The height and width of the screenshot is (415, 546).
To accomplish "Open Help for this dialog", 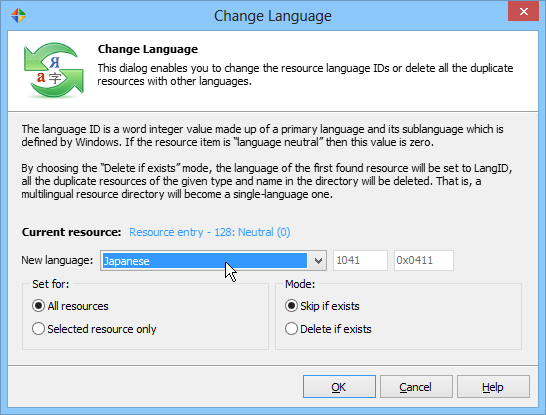I will click(493, 386).
